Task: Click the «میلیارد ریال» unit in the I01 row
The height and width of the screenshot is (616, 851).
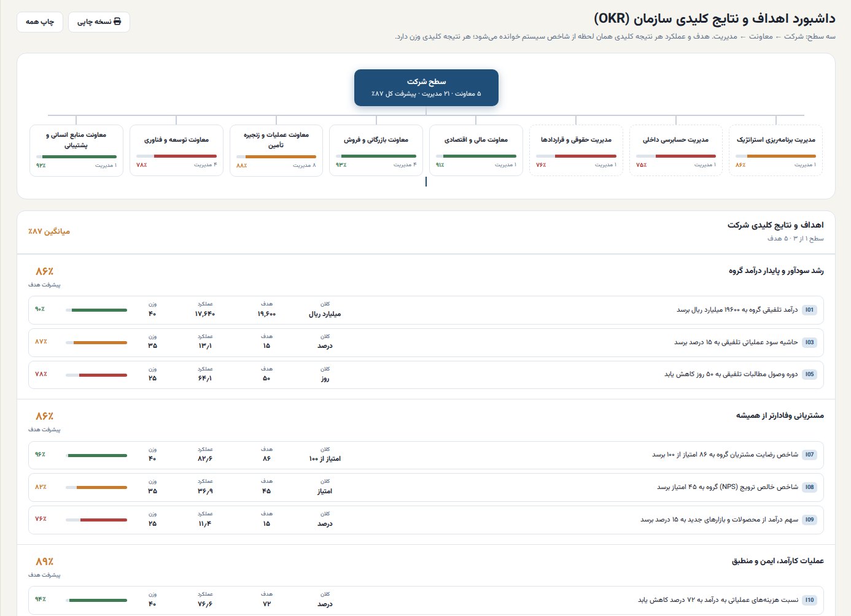Action: (325, 314)
